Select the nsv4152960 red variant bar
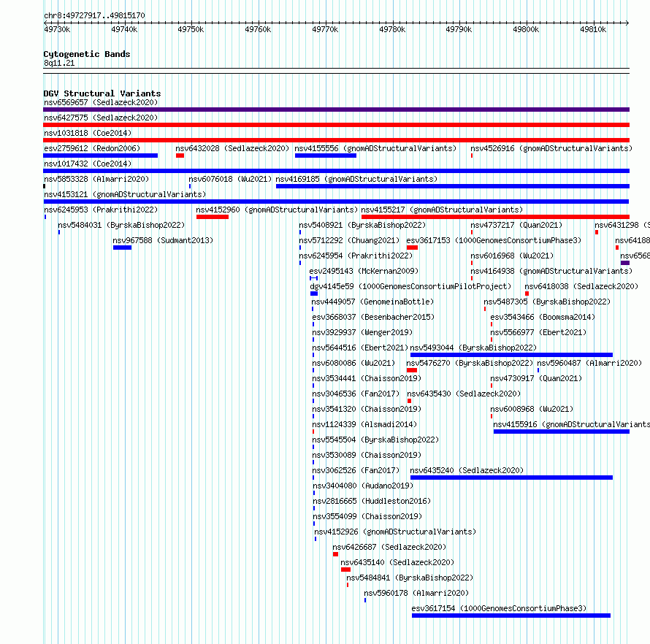 (x=213, y=217)
